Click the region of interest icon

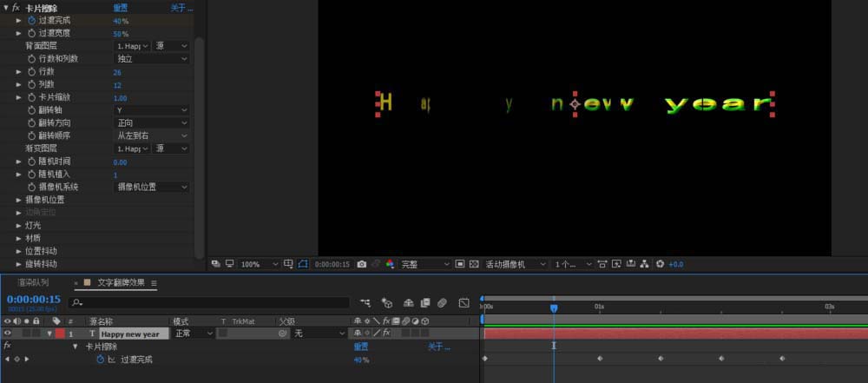click(459, 264)
